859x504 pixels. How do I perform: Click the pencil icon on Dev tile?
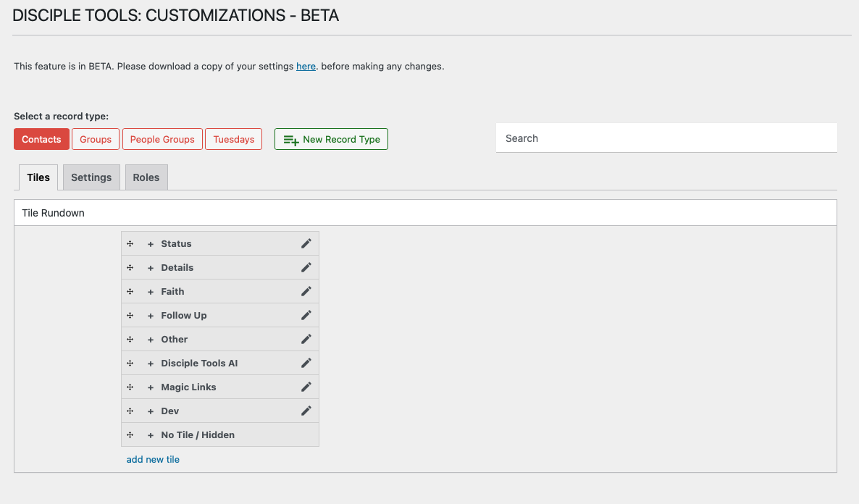coord(306,411)
